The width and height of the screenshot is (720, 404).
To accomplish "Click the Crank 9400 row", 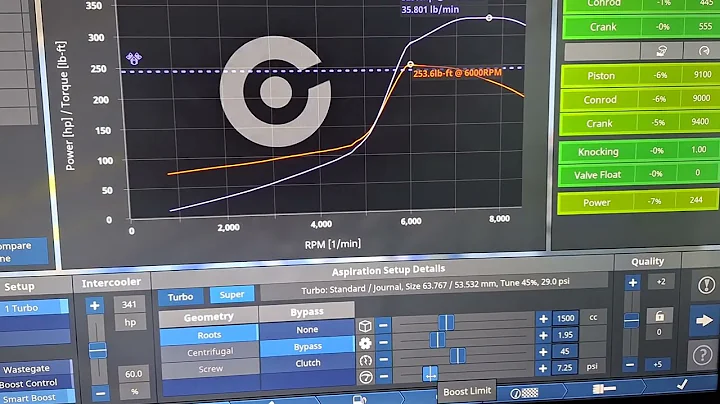I will coord(640,123).
